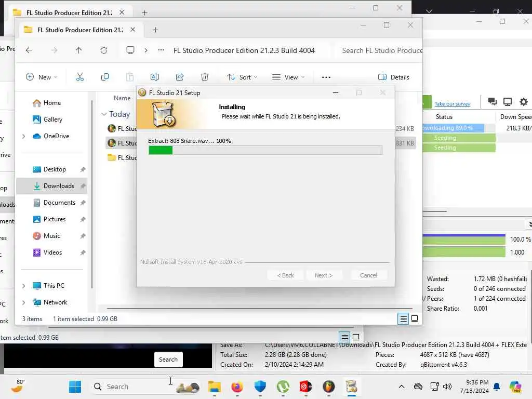Open the New dropdown menu
The image size is (532, 399).
tap(42, 77)
